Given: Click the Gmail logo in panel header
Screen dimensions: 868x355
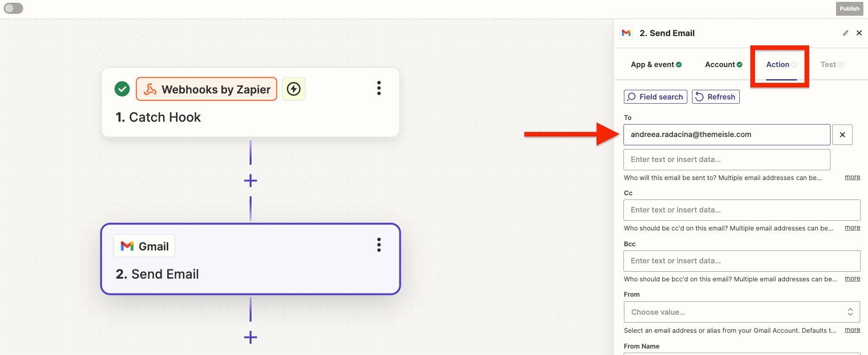Looking at the screenshot, I should 626,33.
